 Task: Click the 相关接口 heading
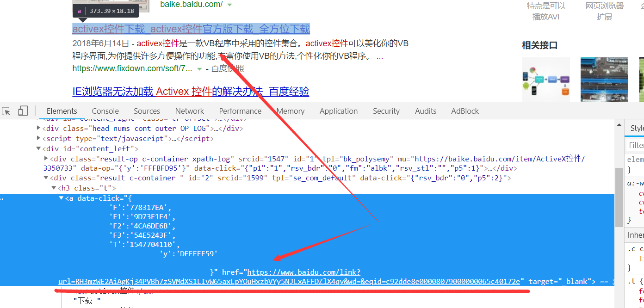point(540,45)
